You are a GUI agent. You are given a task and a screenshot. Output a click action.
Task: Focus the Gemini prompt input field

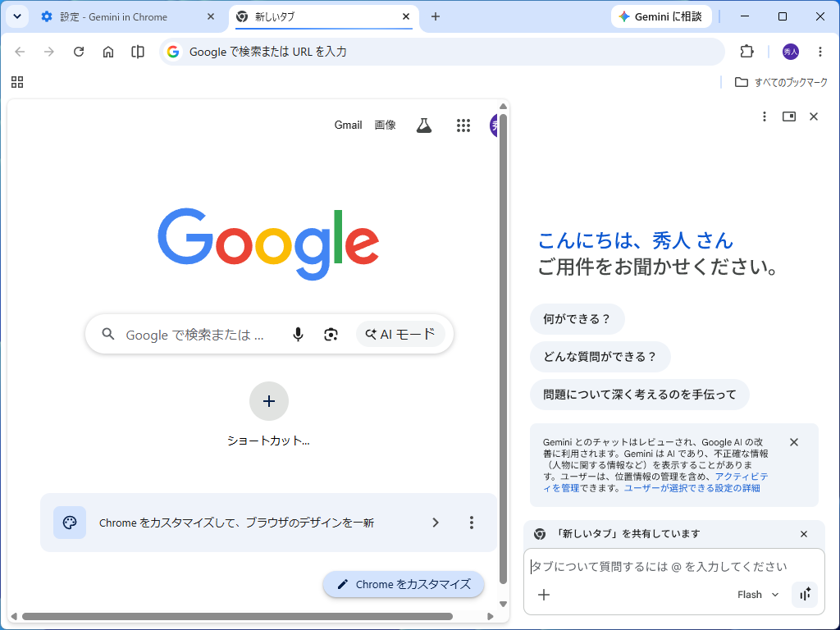(674, 567)
